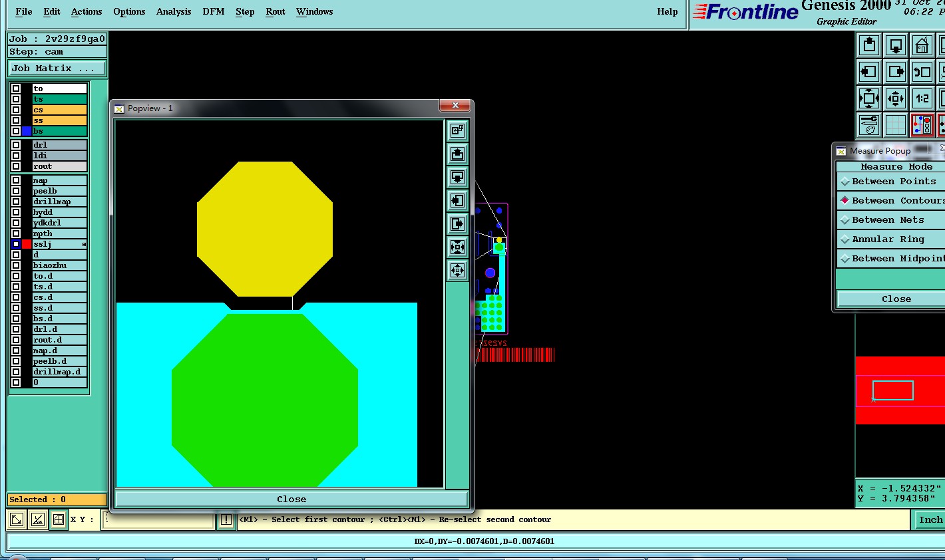The width and height of the screenshot is (945, 560).
Task: Toggle the grid display icon
Action: pos(896,125)
